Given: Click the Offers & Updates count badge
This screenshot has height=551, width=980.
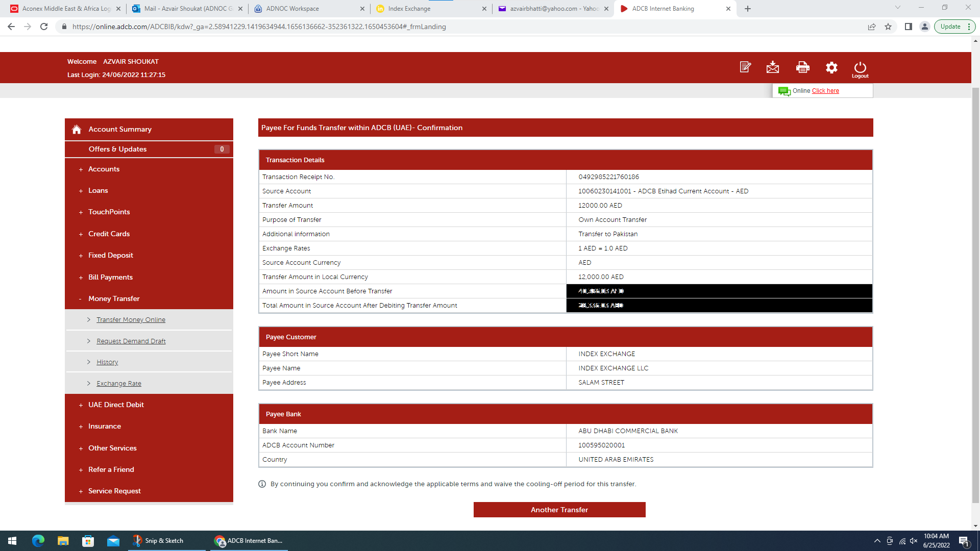Looking at the screenshot, I should [x=222, y=149].
